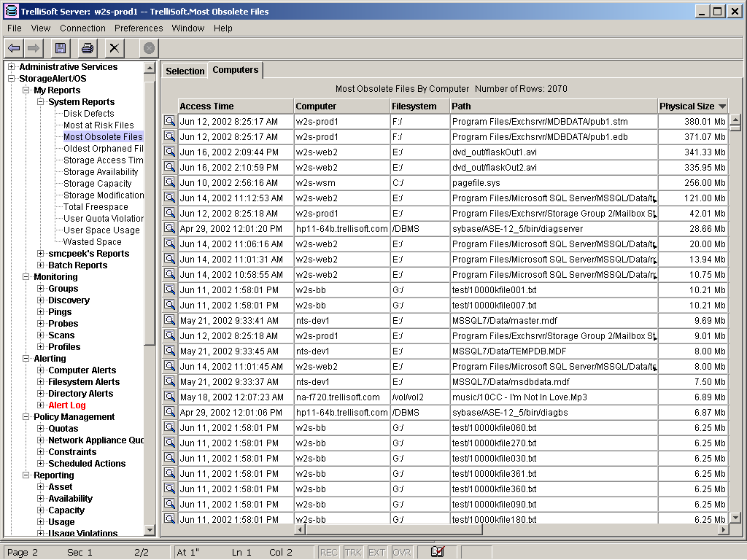The image size is (747, 560).
Task: Open details magnifier for test/10000kfile270.txt row
Action: click(x=169, y=443)
